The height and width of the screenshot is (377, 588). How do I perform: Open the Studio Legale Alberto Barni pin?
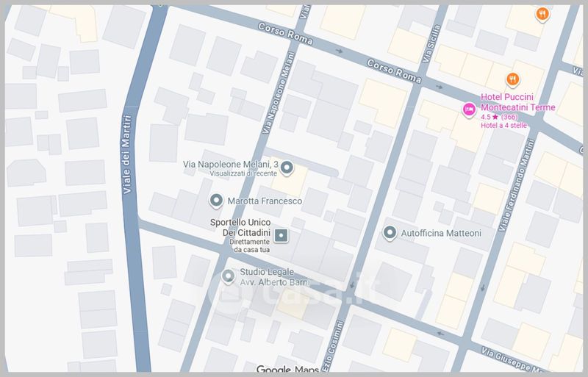(228, 276)
